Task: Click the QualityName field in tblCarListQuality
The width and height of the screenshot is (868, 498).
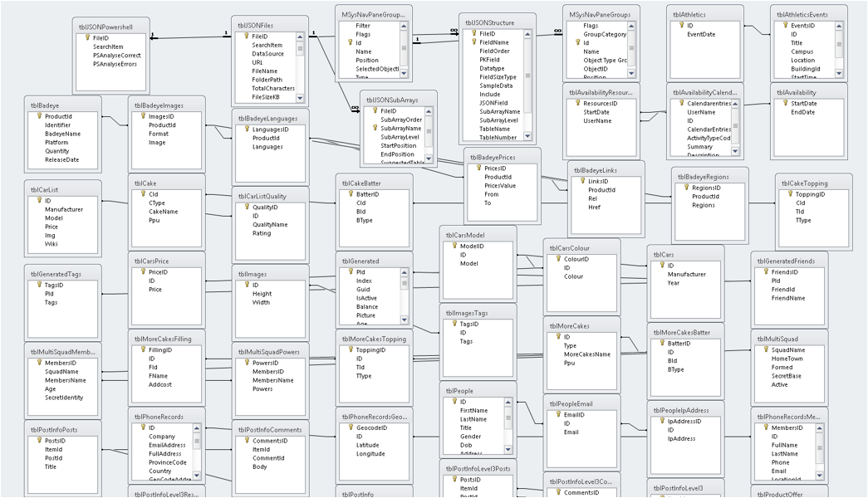Action: [x=270, y=225]
